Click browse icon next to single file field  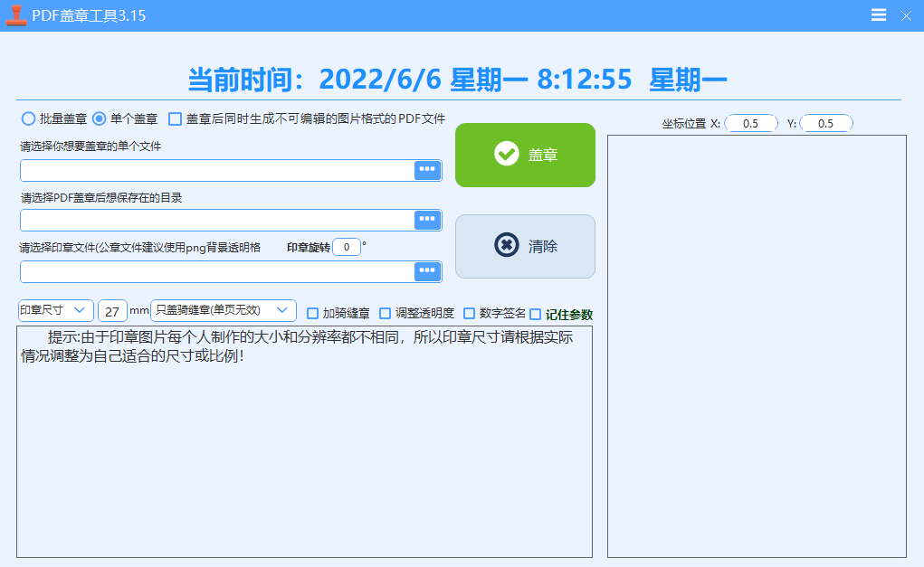click(427, 170)
